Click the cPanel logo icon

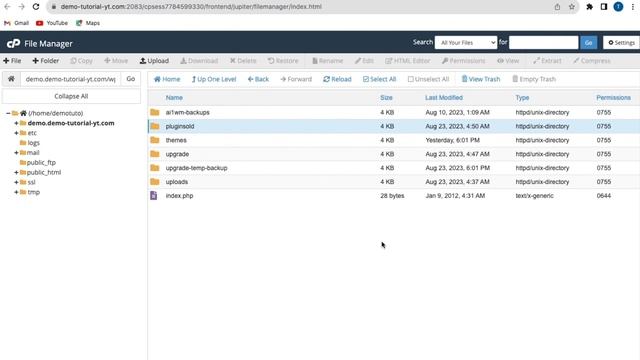13,43
